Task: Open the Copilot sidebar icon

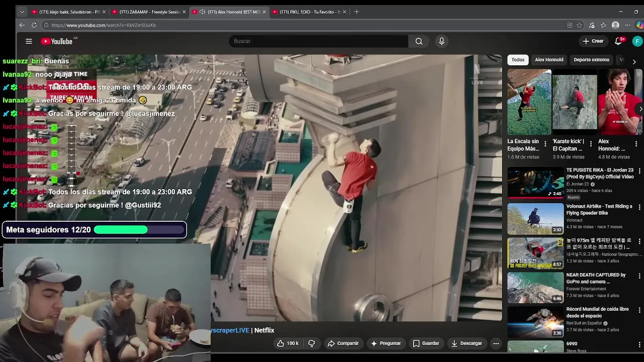Action: coord(639,25)
